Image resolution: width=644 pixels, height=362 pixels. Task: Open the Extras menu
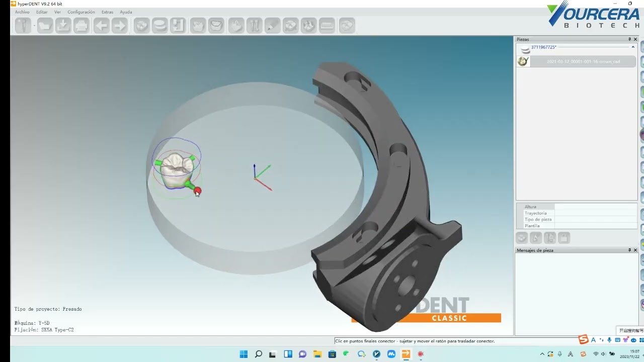(x=107, y=12)
